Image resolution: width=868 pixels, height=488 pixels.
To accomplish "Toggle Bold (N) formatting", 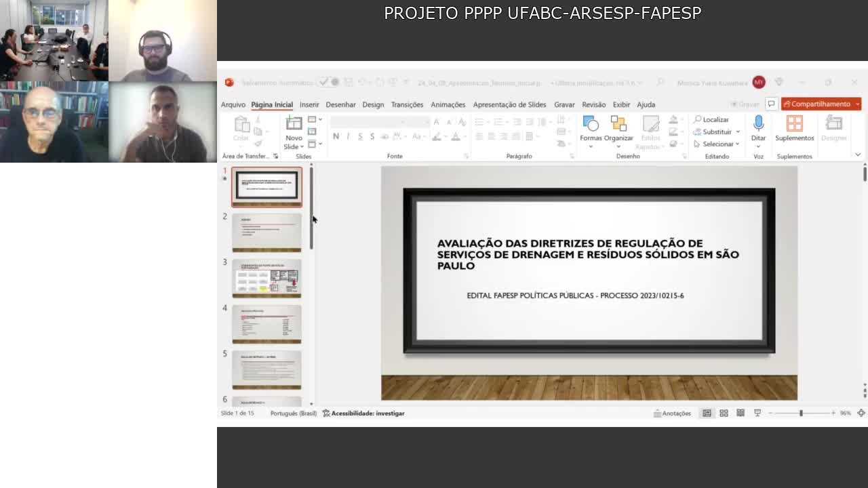I will 336,136.
